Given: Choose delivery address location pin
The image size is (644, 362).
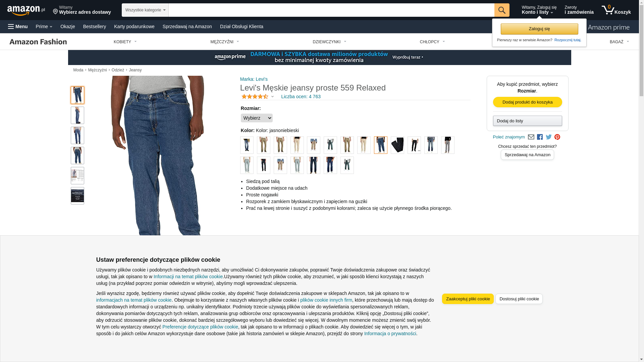Looking at the screenshot, I should coord(55,12).
